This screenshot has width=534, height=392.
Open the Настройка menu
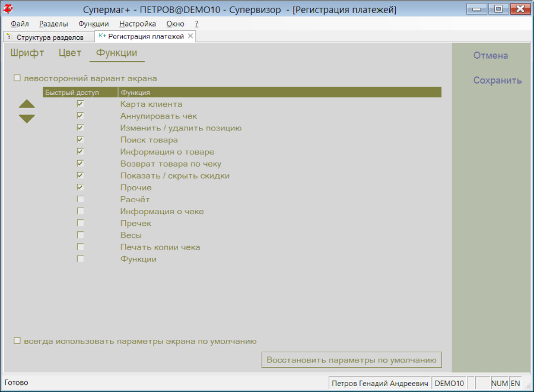coord(138,24)
